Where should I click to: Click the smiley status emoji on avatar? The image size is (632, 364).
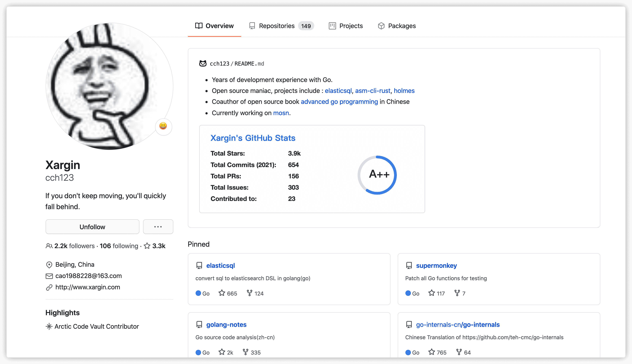163,126
